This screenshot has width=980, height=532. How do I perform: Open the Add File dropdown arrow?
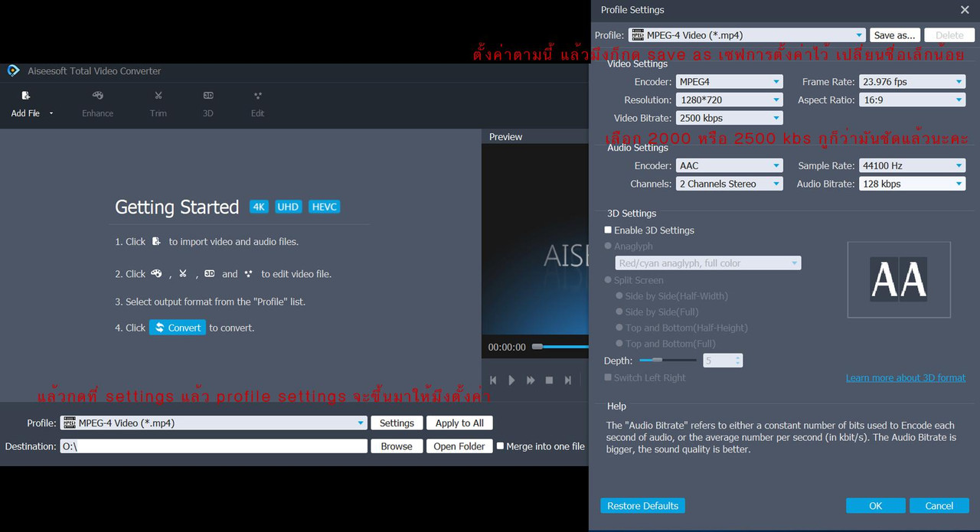tap(51, 113)
